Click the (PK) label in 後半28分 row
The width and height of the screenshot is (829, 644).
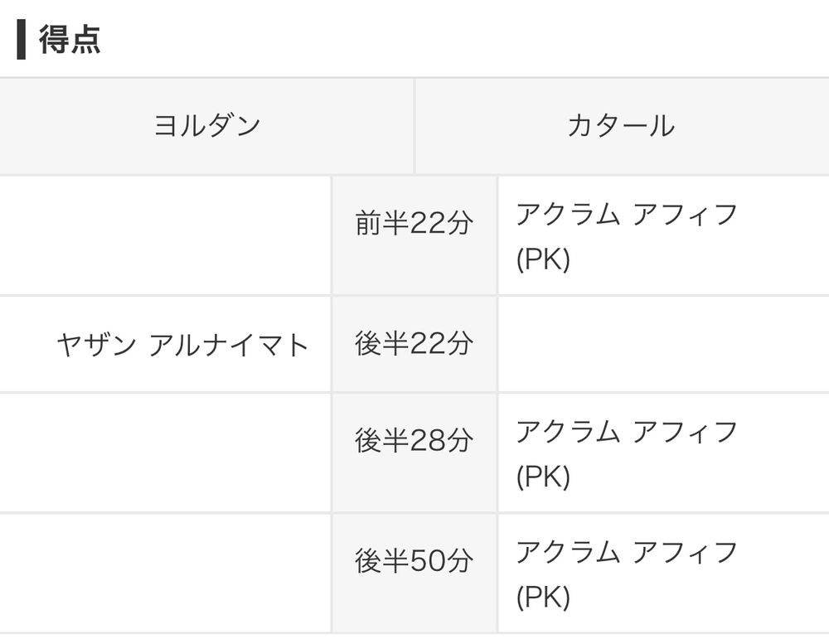coord(543,477)
